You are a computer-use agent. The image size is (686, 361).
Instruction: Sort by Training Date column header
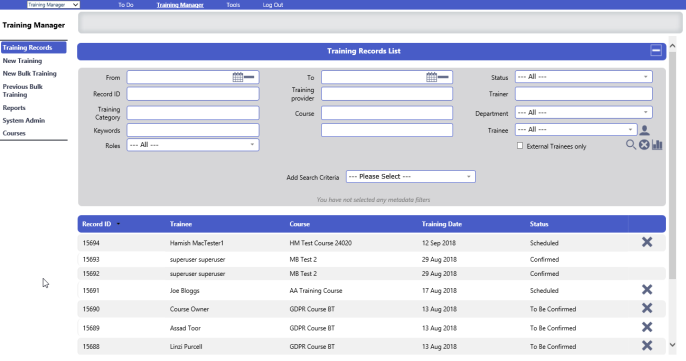tap(441, 224)
